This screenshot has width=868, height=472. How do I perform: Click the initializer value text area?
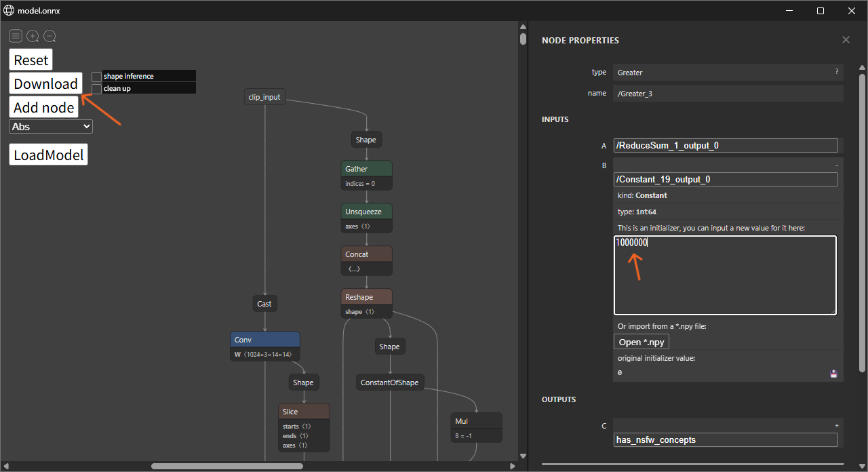point(725,275)
